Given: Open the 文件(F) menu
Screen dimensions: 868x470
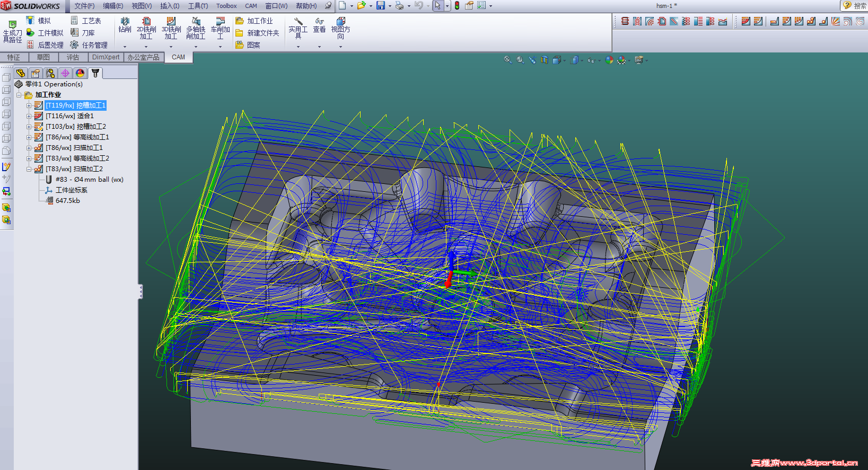Looking at the screenshot, I should [x=84, y=6].
